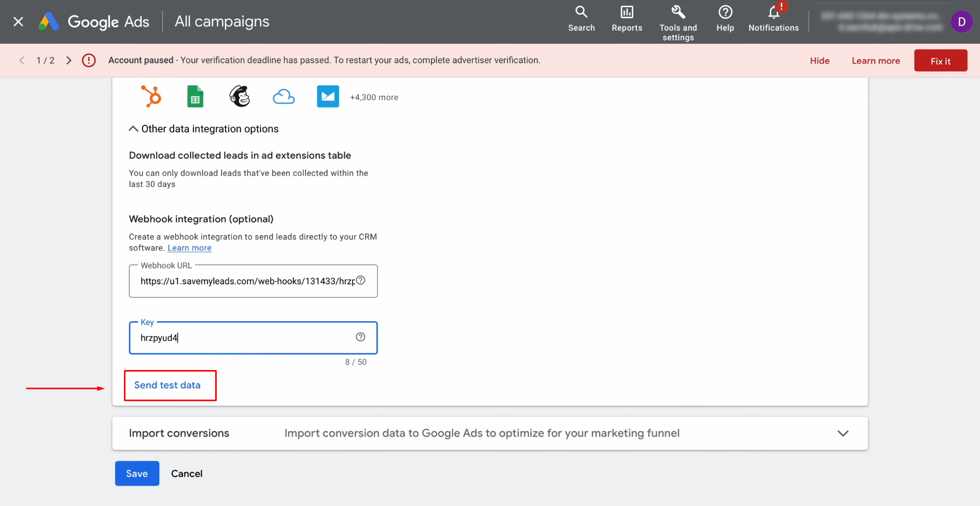This screenshot has height=506, width=980.
Task: Open Search in the top bar
Action: click(x=581, y=19)
